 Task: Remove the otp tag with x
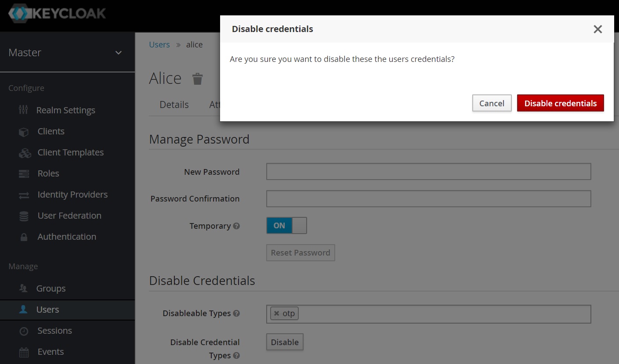276,314
